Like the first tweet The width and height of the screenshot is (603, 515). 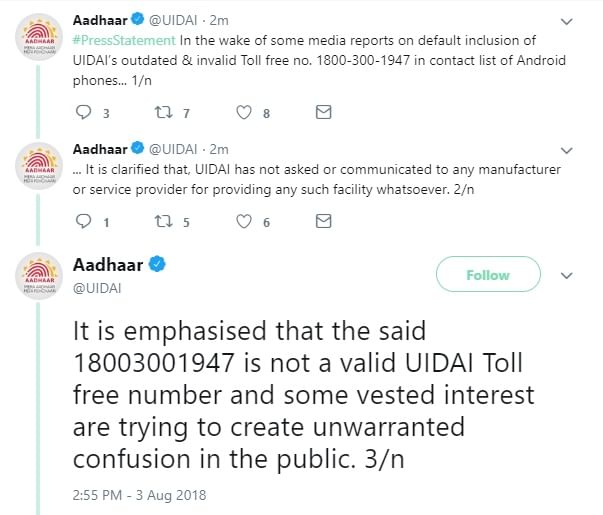pyautogui.click(x=244, y=113)
